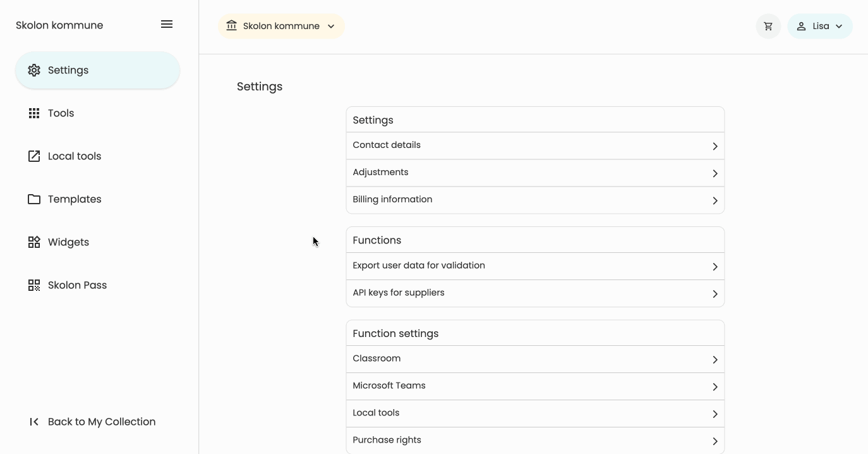
Task: Open the Tools grid icon
Action: (x=34, y=113)
